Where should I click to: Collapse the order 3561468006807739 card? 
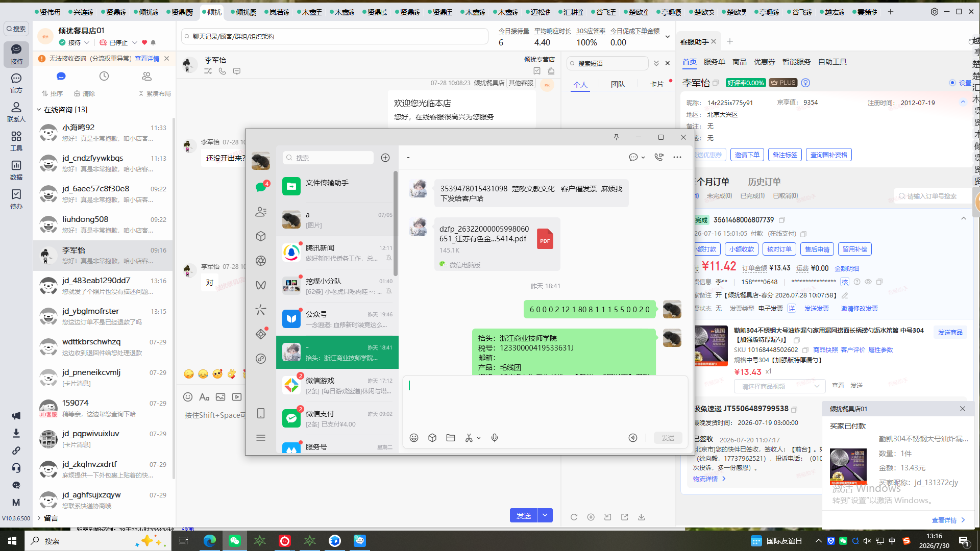pyautogui.click(x=964, y=219)
